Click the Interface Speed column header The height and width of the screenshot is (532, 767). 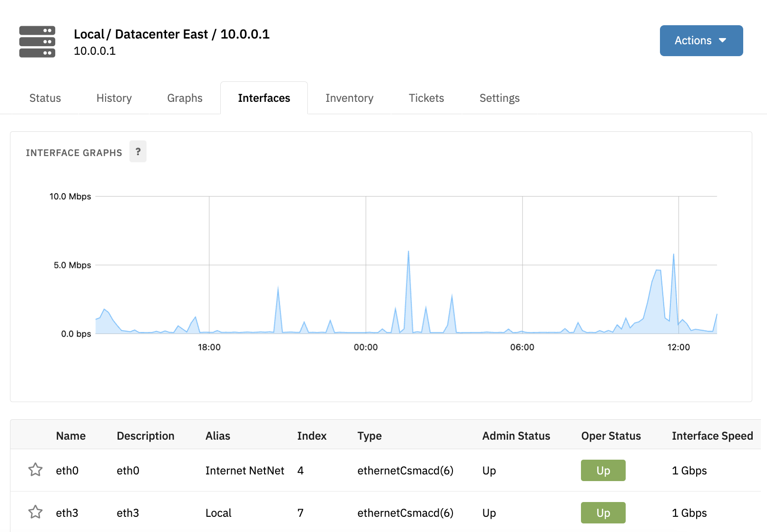[712, 436]
